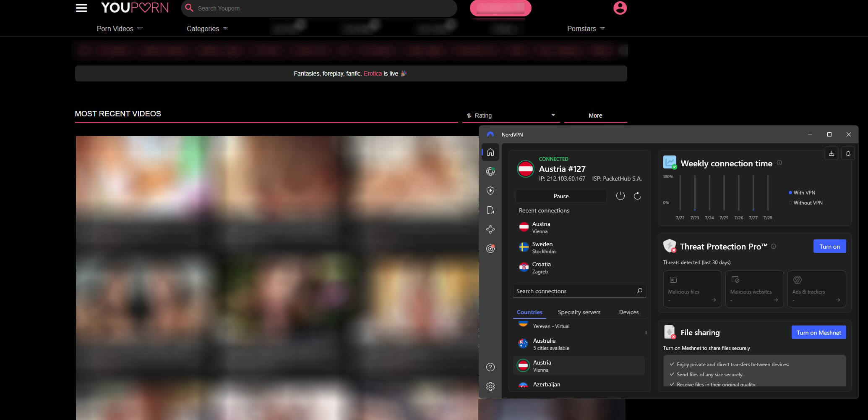This screenshot has height=420, width=868.
Task: Select Austria Vienna in countries list
Action: pos(579,366)
